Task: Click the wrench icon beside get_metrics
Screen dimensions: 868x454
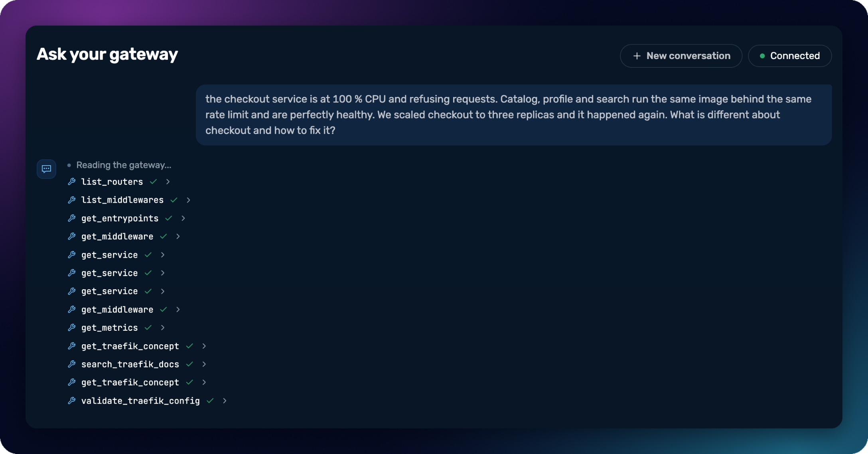Action: [x=72, y=328]
